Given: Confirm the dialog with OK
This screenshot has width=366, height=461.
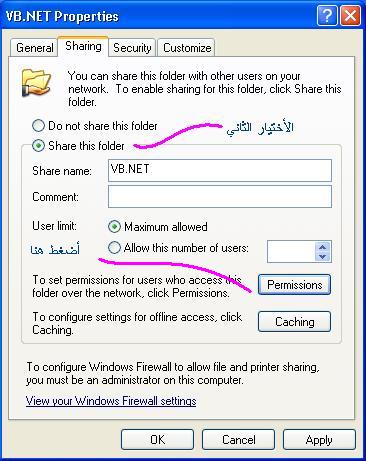Looking at the screenshot, I should tap(157, 440).
